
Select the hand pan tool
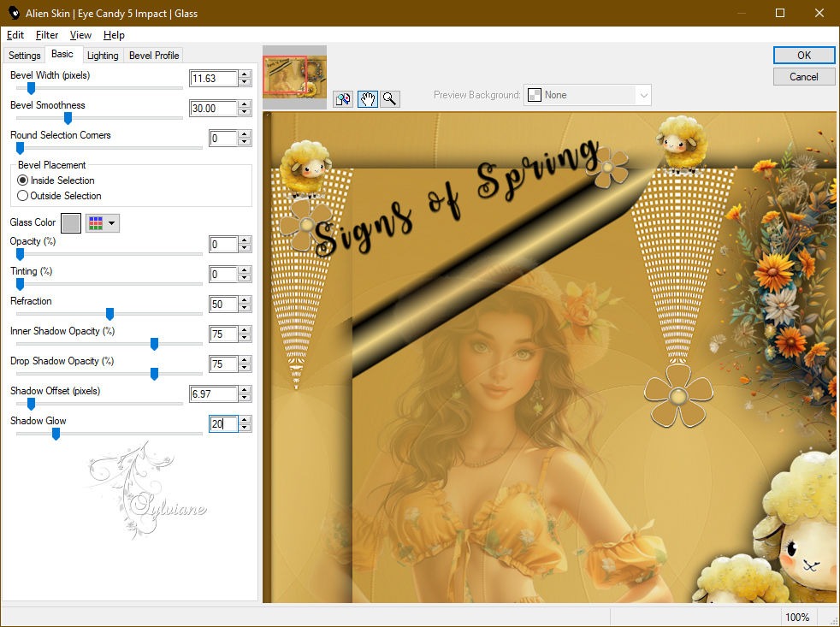click(367, 98)
